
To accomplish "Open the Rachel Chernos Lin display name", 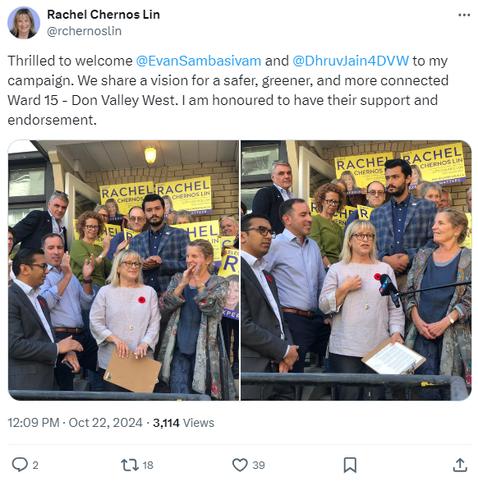I will [103, 14].
